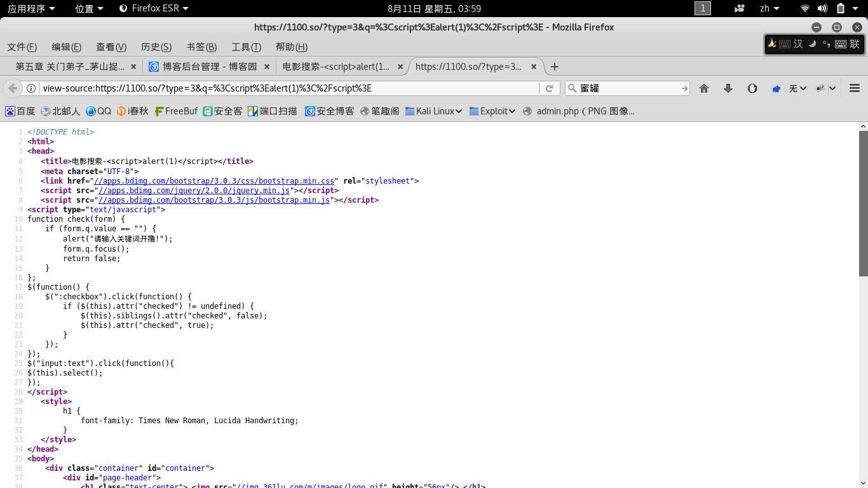Open the admin.php PNG bookmark
The height and width of the screenshot is (488, 868).
click(x=578, y=111)
